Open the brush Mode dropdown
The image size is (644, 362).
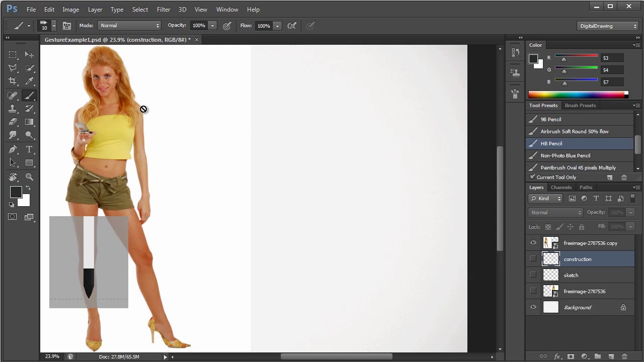(x=129, y=26)
